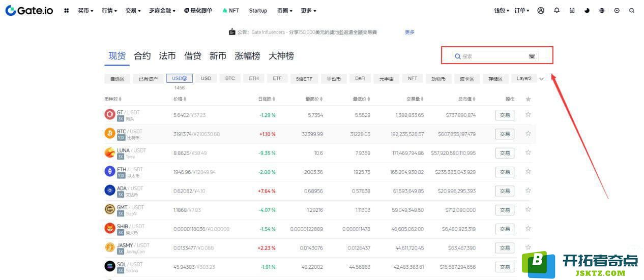Expand the 行情 dropdown menu
The width and height of the screenshot is (644, 280).
(109, 11)
